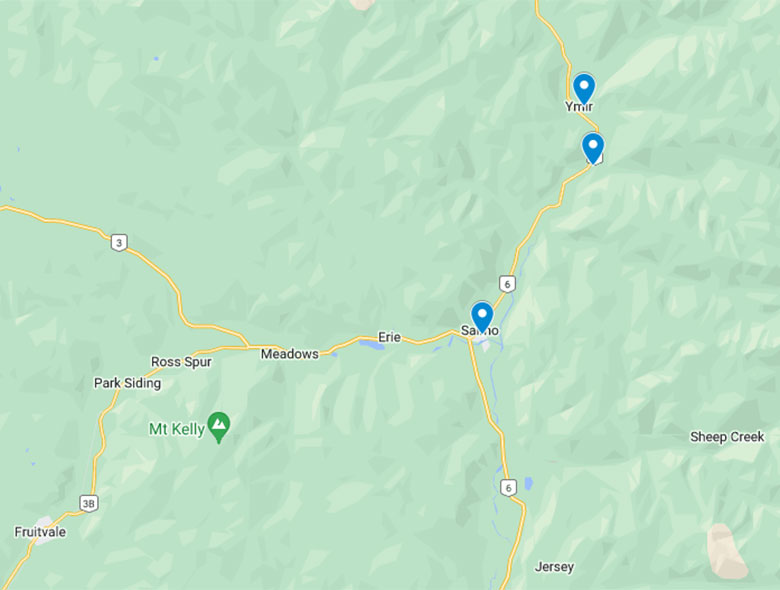Click the blue location pin at Ymir
The image size is (780, 590).
tap(584, 89)
